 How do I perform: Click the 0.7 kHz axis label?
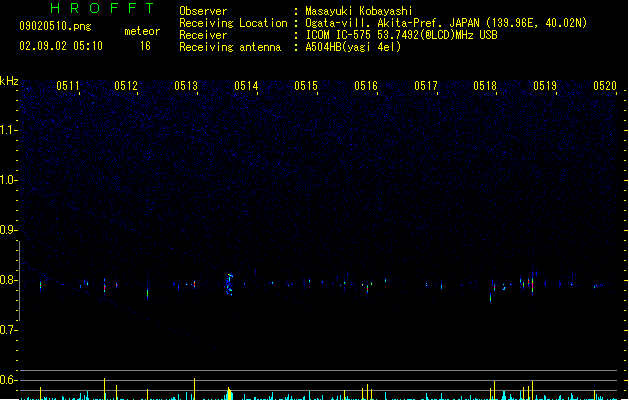coord(8,330)
